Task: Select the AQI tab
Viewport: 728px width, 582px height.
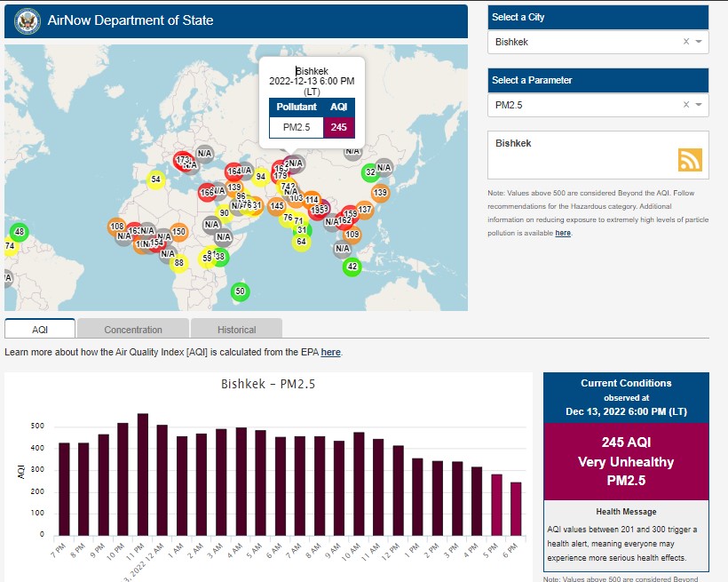Action: point(40,329)
